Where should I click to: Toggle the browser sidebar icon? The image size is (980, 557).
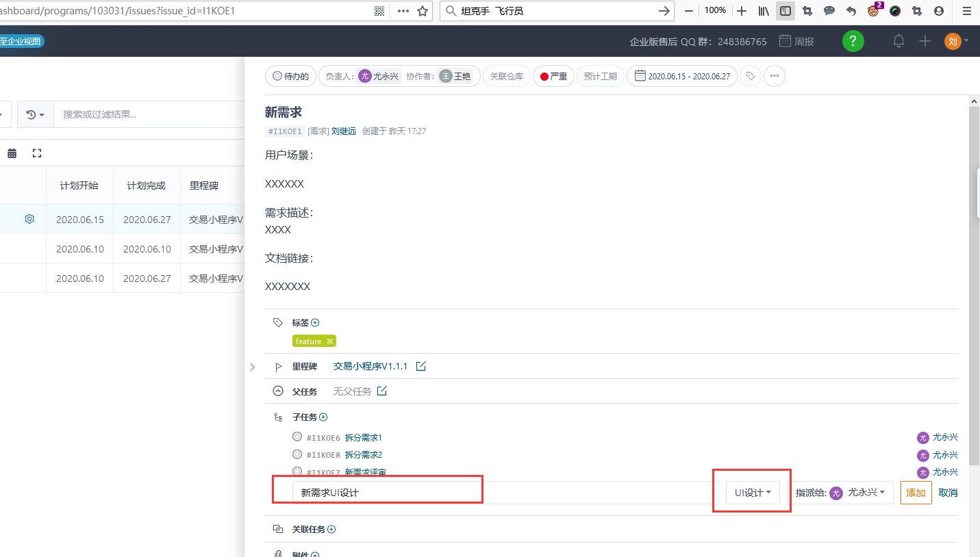click(x=786, y=11)
